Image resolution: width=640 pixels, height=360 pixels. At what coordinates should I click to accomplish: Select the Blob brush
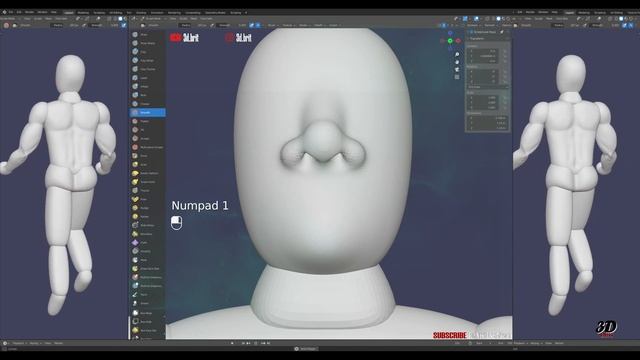(x=147, y=95)
